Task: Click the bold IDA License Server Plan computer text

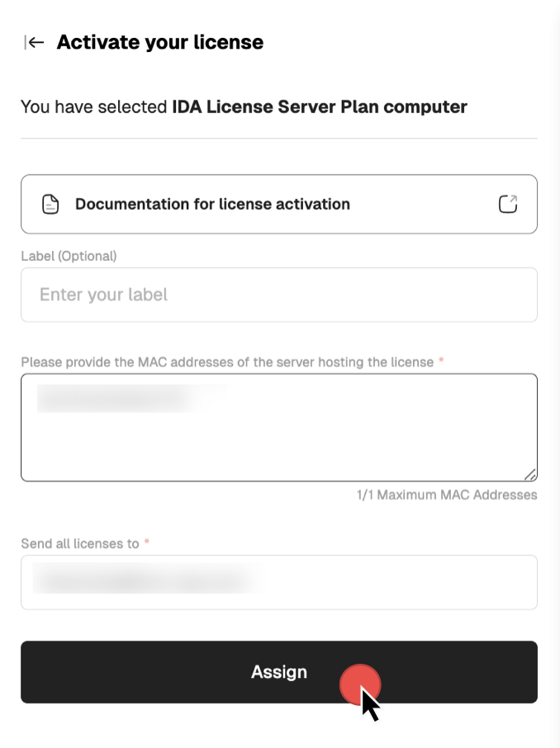Action: coord(320,107)
